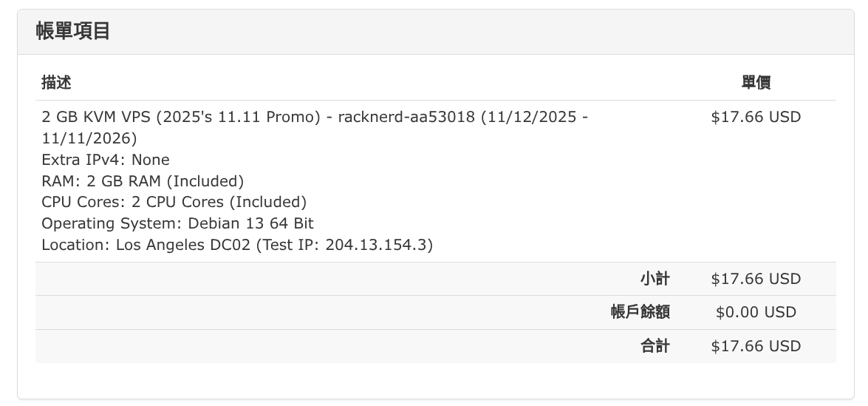
Task: Click the 11/11/2026 end date text
Action: (89, 138)
